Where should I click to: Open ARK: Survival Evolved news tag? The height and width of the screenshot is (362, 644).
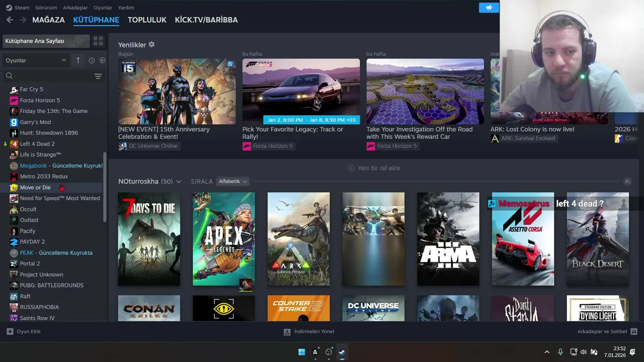(524, 138)
